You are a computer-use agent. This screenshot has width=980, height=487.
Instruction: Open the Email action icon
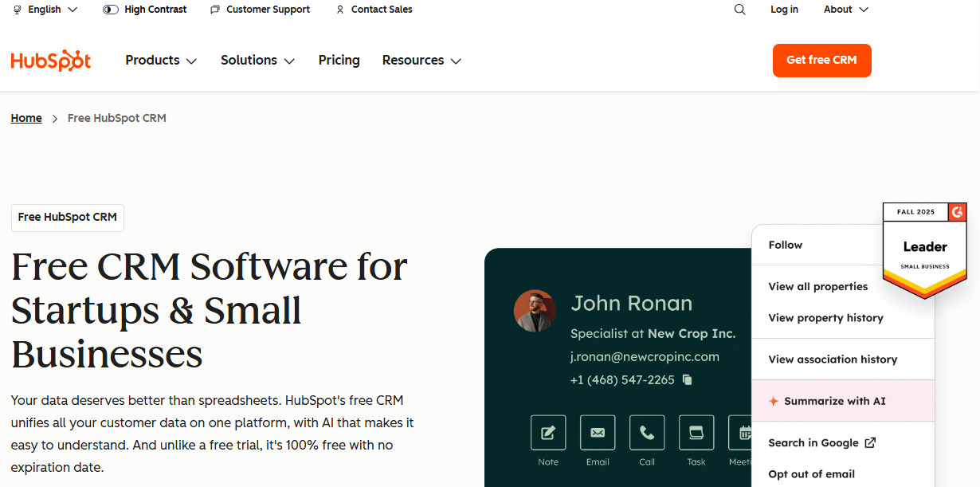(598, 433)
